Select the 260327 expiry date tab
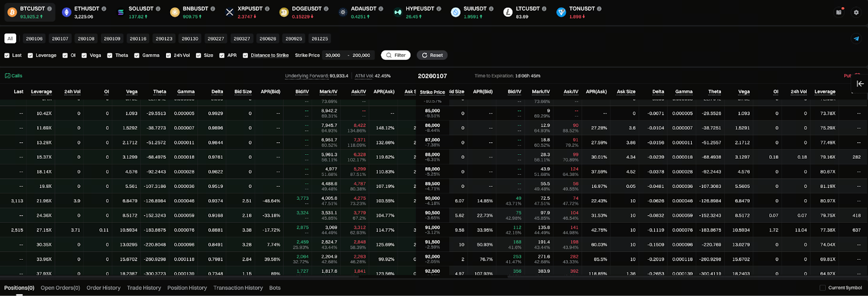Screen dimensions: 868x296 pyautogui.click(x=242, y=39)
